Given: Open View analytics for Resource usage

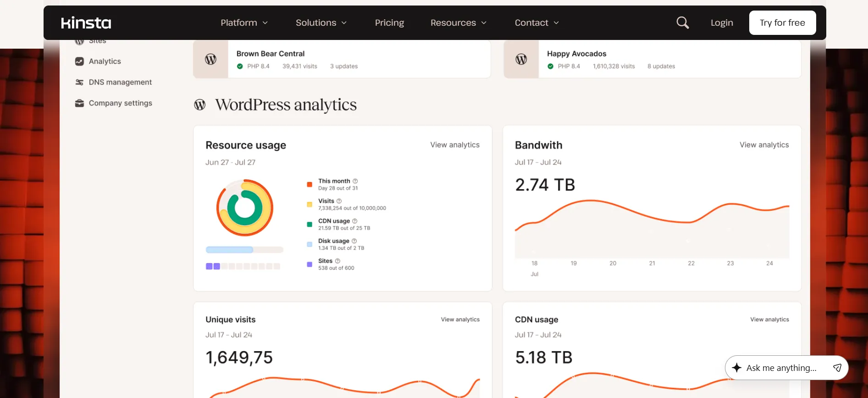Looking at the screenshot, I should 455,145.
